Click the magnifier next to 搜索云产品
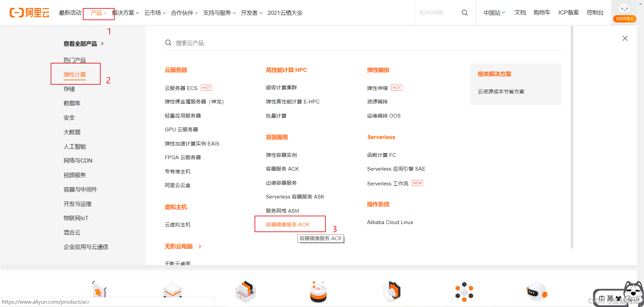 click(x=168, y=43)
